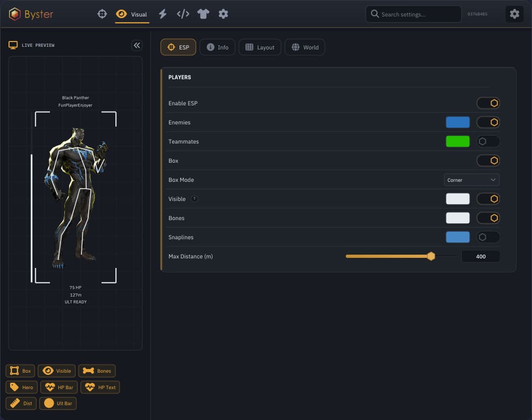The height and width of the screenshot is (420, 532).
Task: Open the Enemies blue color swatch
Action: 458,122
